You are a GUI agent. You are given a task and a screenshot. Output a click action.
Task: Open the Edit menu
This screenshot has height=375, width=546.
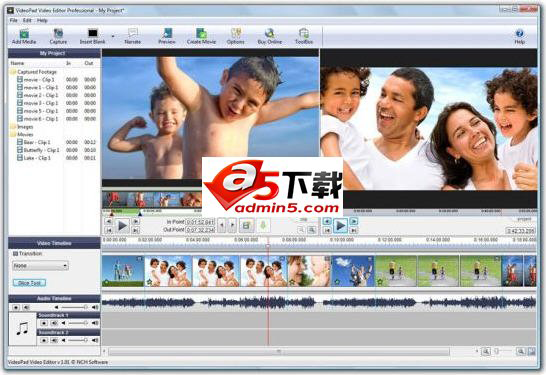pos(27,21)
